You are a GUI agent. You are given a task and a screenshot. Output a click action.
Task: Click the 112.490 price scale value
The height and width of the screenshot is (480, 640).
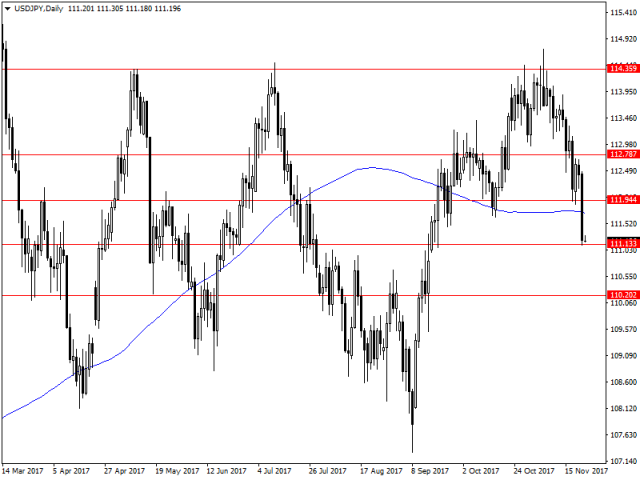click(x=623, y=171)
